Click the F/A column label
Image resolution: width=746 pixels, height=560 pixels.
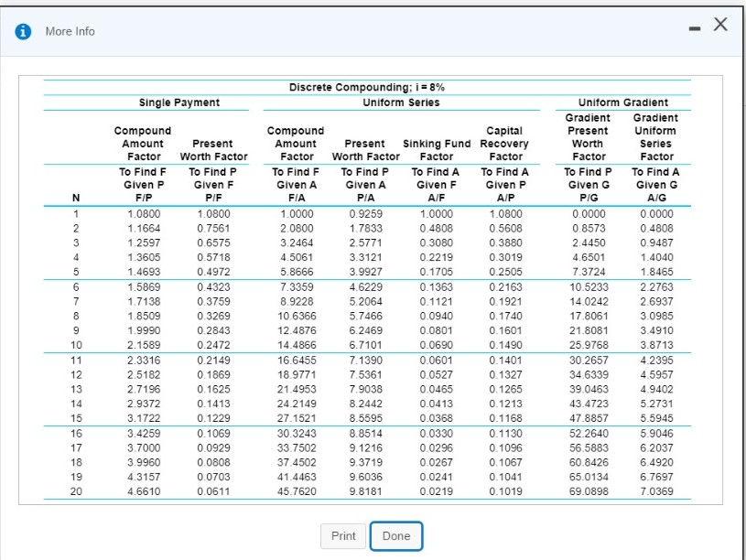[x=297, y=198]
